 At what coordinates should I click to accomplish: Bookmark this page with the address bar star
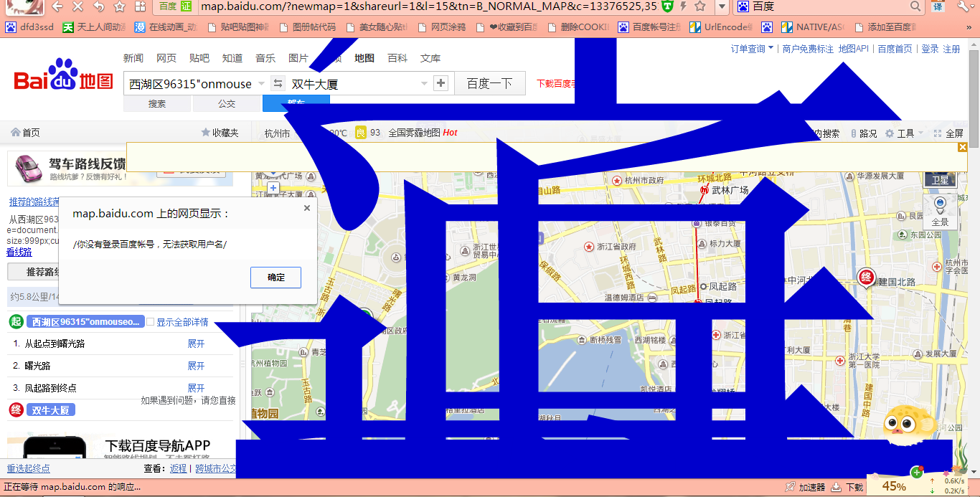(700, 6)
